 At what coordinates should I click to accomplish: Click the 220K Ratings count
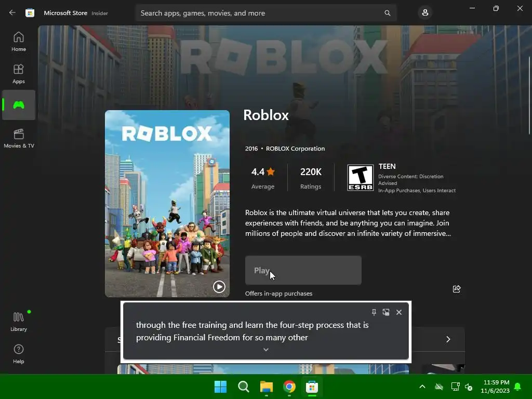(311, 178)
